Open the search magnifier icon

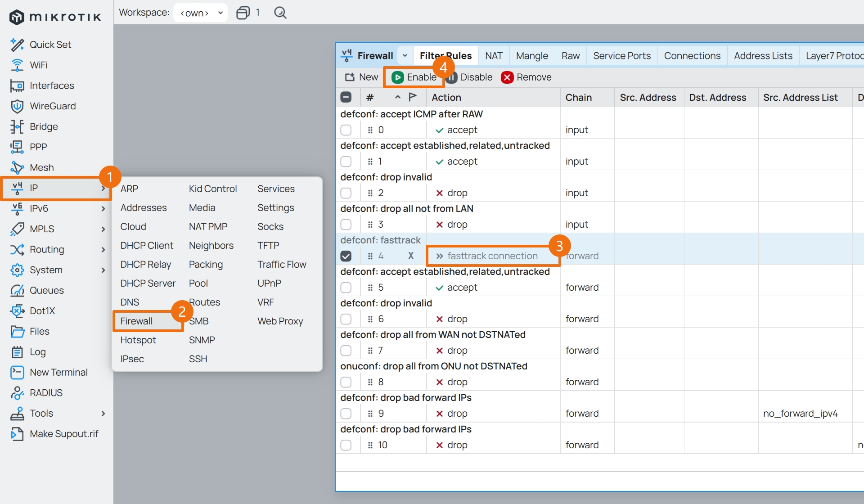tap(280, 13)
